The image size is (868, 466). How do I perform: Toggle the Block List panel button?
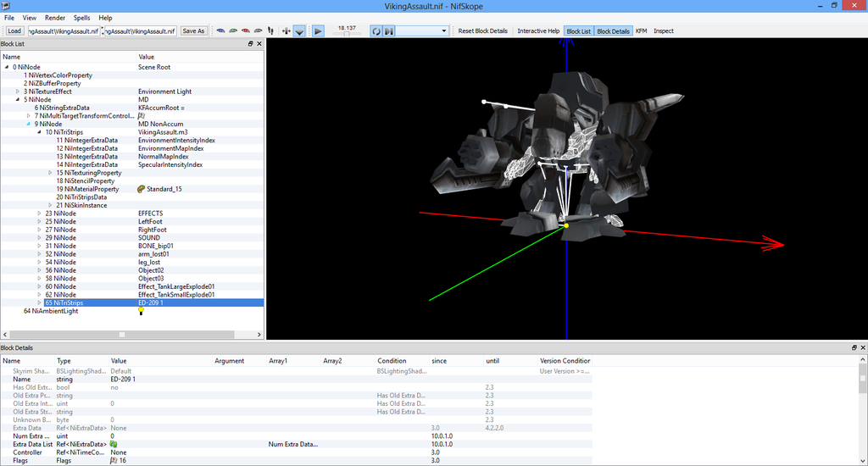point(578,31)
